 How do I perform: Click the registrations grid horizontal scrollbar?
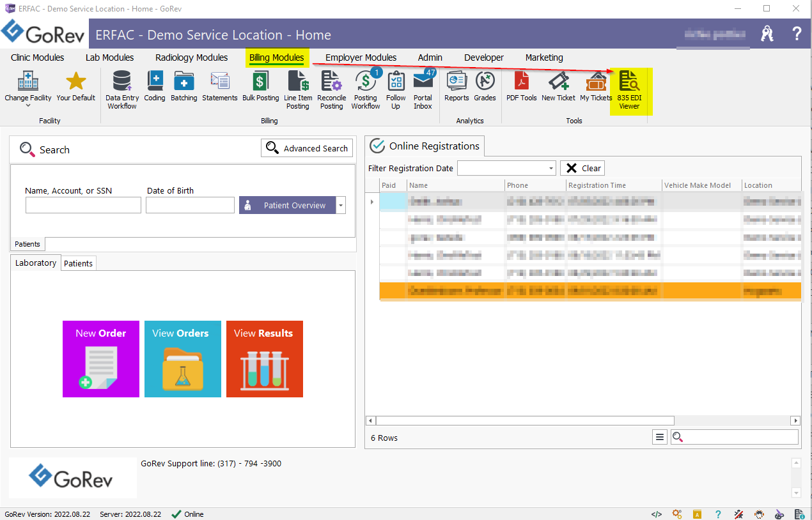click(x=525, y=420)
